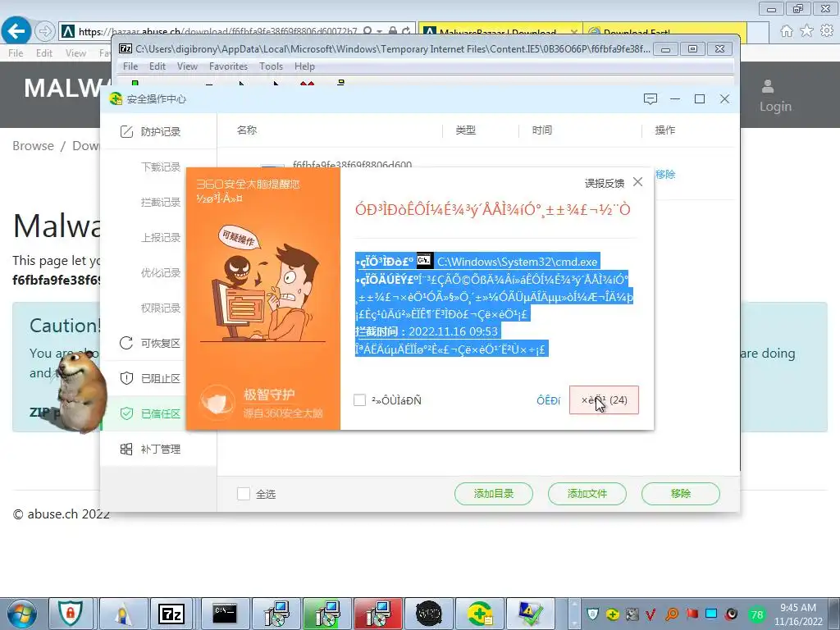Click the Browse breadcrumb on the MalwareBazaar page
Image resolution: width=840 pixels, height=630 pixels.
pos(33,146)
